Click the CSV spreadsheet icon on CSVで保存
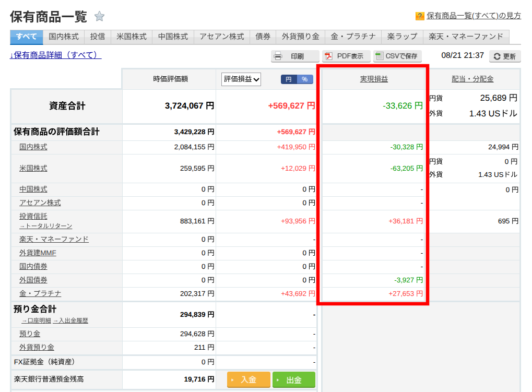 pos(380,56)
